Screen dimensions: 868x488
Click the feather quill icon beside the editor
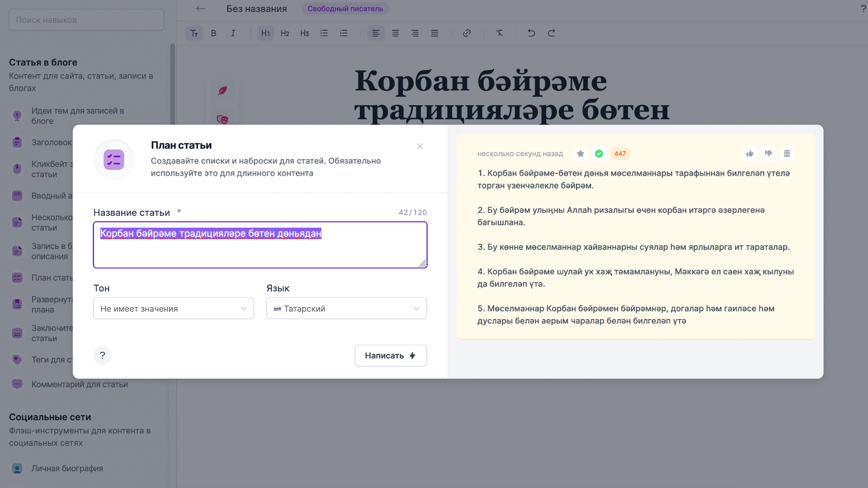click(x=222, y=91)
